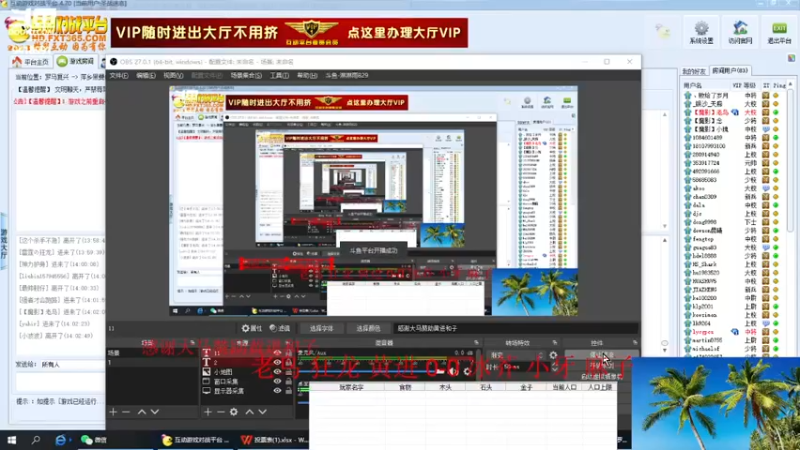Open 互动游戏对战平台 taskbar button
This screenshot has height=450, width=800.
(196, 439)
